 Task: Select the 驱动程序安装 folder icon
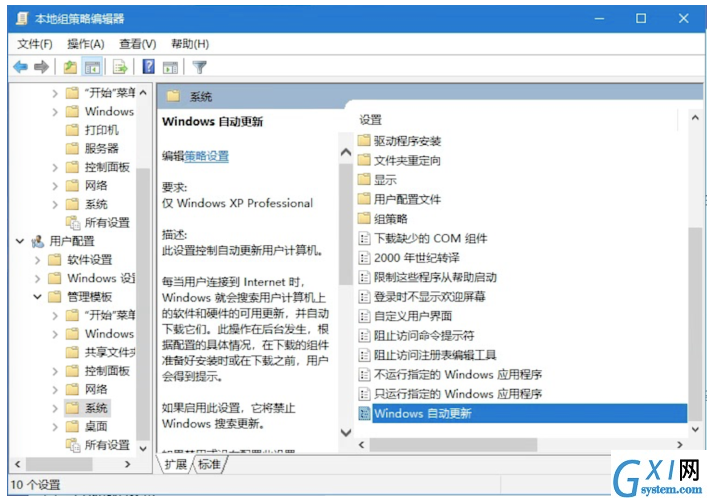point(364,141)
